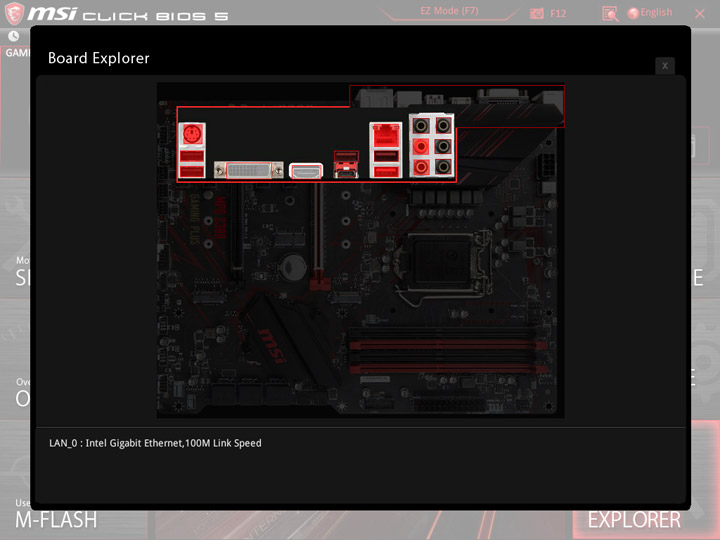The image size is (720, 540).
Task: Select bottom-right audio jack
Action: click(x=443, y=166)
